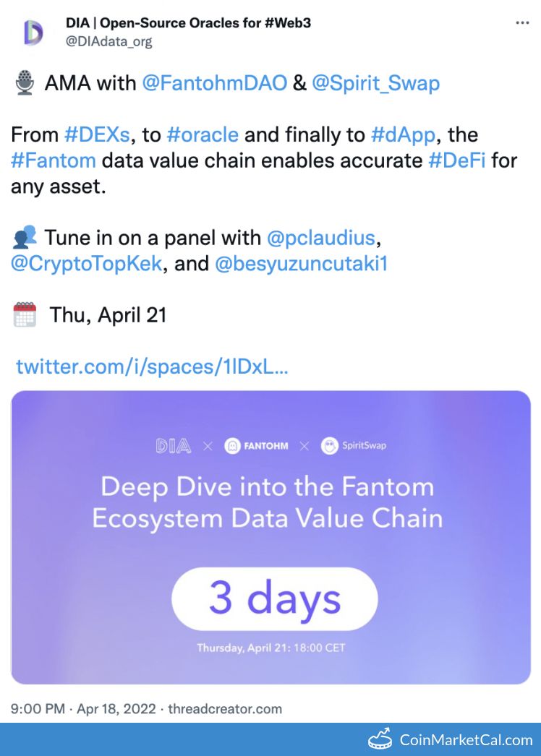This screenshot has height=756, width=541.
Task: Open the twitter.com/i/spaces link
Action: [x=152, y=366]
